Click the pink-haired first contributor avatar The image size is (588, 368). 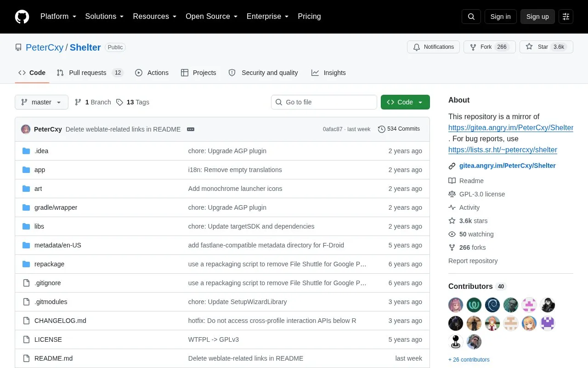coord(456,305)
